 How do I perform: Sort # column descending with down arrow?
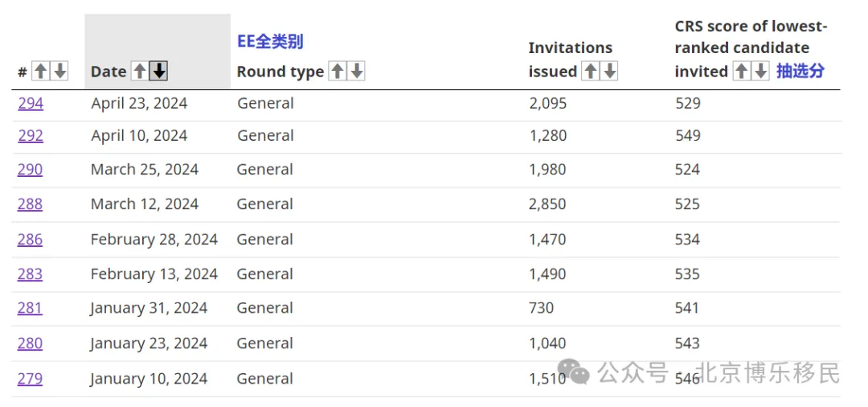[59, 71]
